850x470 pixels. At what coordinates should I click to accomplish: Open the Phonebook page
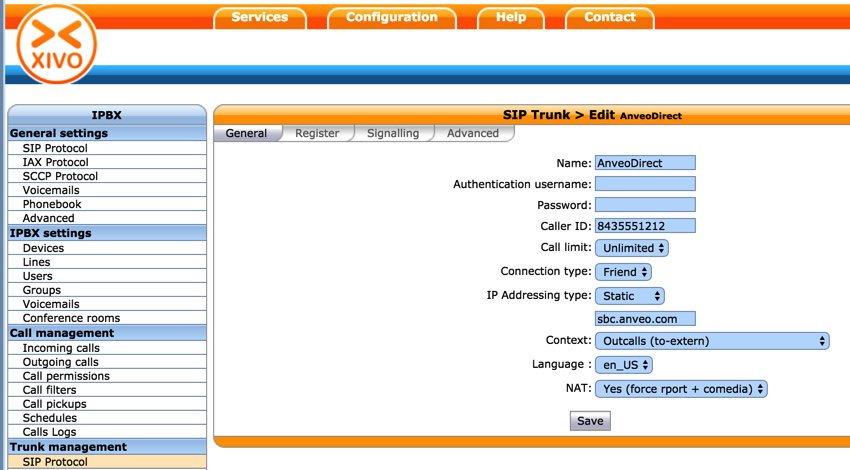[x=107, y=204]
